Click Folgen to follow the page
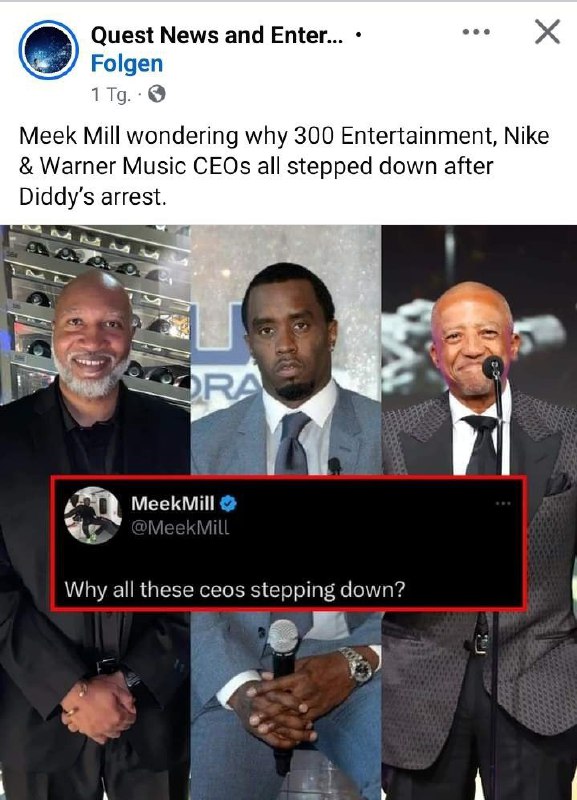The width and height of the screenshot is (577, 800). click(127, 64)
